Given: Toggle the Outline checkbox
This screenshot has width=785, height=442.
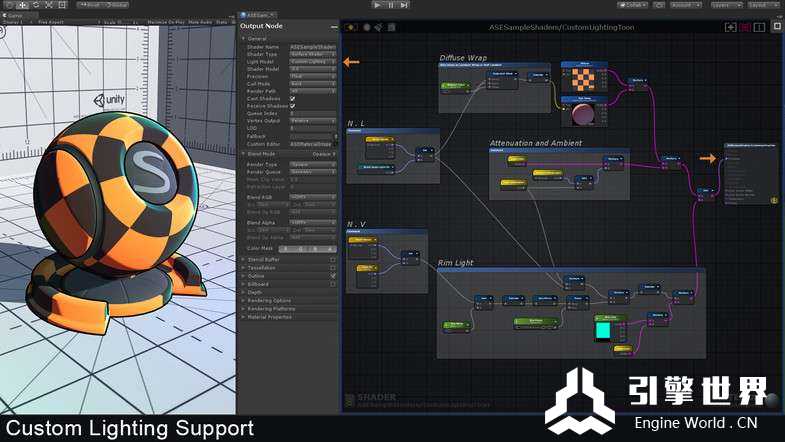Looking at the screenshot, I should point(333,276).
